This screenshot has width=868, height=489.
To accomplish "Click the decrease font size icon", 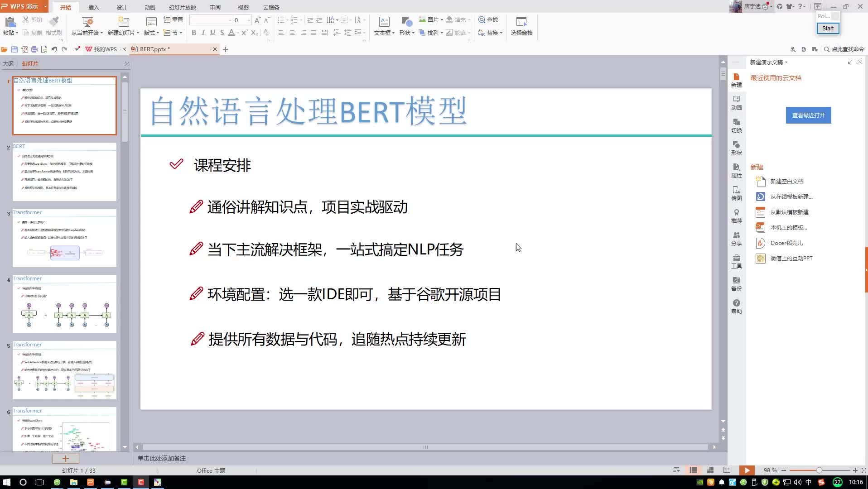I will tap(266, 20).
